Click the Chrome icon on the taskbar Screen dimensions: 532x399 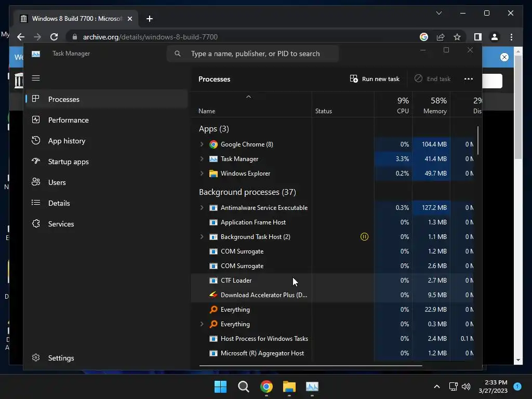pos(267,387)
